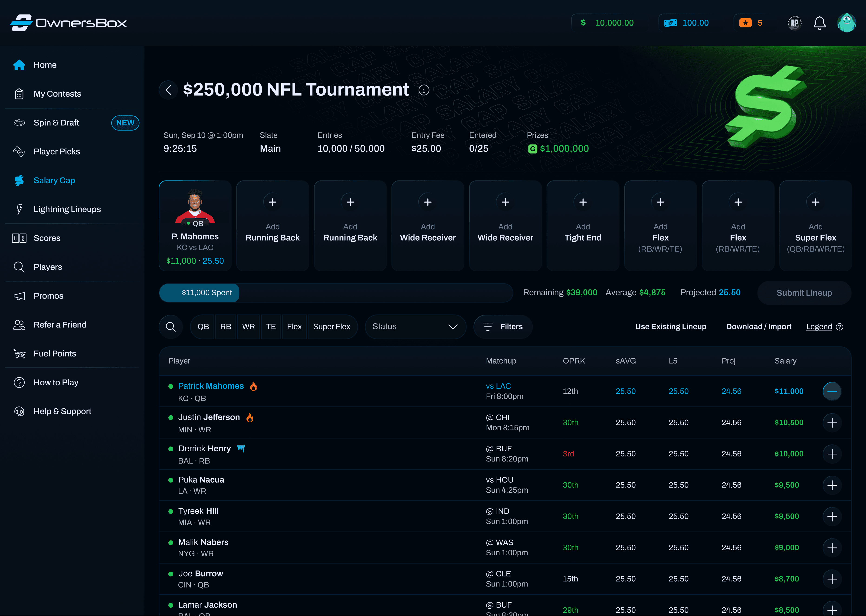Click the notification bell icon
This screenshot has width=866, height=616.
click(819, 23)
